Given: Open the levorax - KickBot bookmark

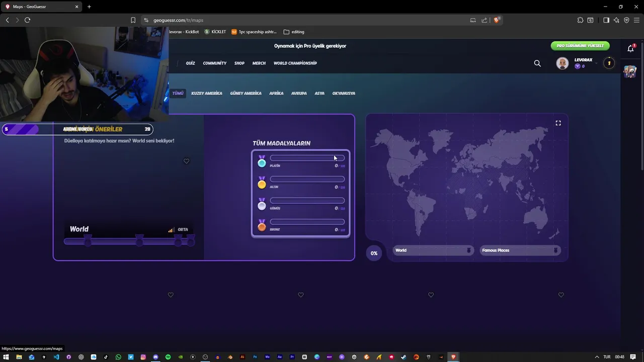Looking at the screenshot, I should pyautogui.click(x=184, y=32).
